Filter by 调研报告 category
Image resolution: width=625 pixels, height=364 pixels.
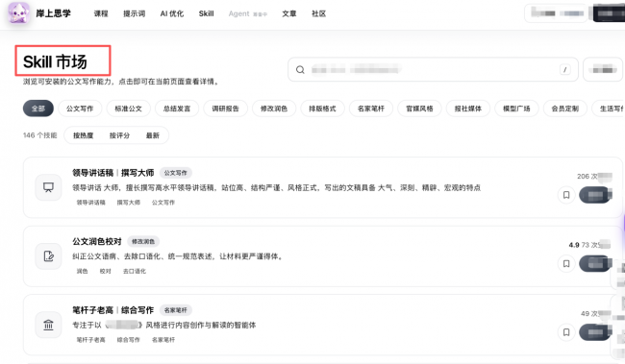(x=225, y=109)
